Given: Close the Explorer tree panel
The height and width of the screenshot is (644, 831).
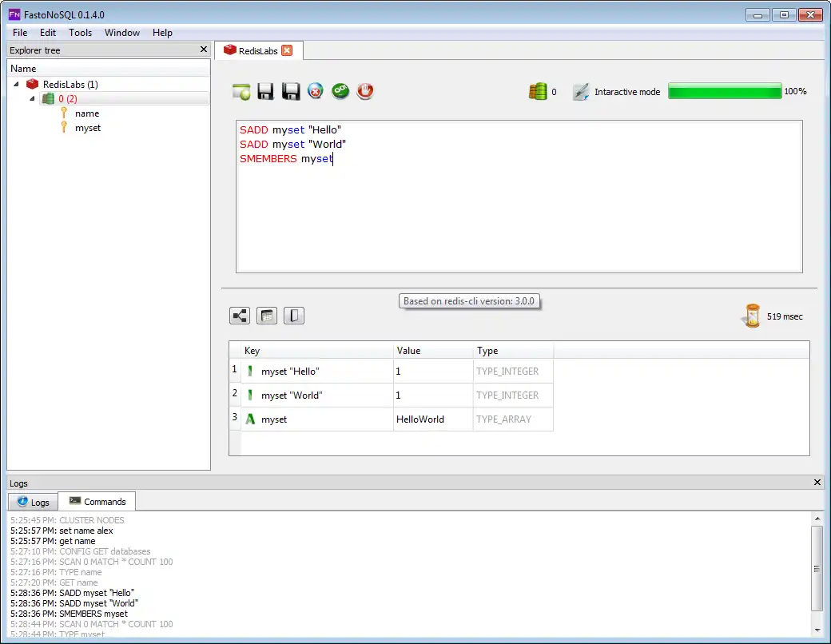Looking at the screenshot, I should [204, 50].
